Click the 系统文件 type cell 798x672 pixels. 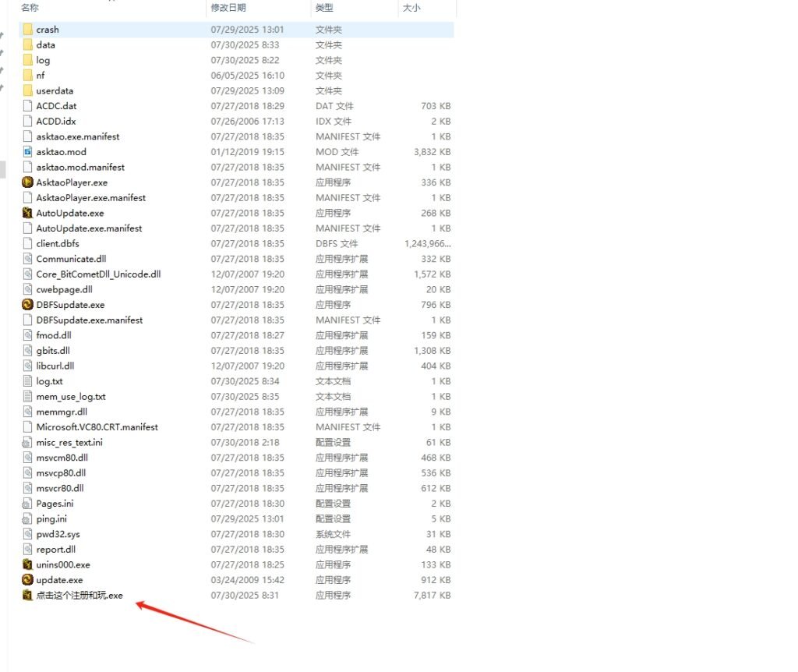(333, 534)
